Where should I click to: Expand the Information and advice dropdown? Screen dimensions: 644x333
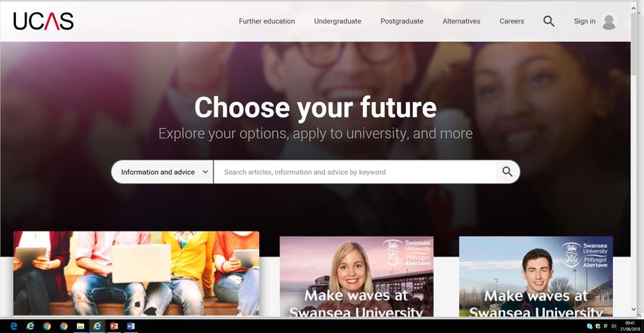pos(163,172)
